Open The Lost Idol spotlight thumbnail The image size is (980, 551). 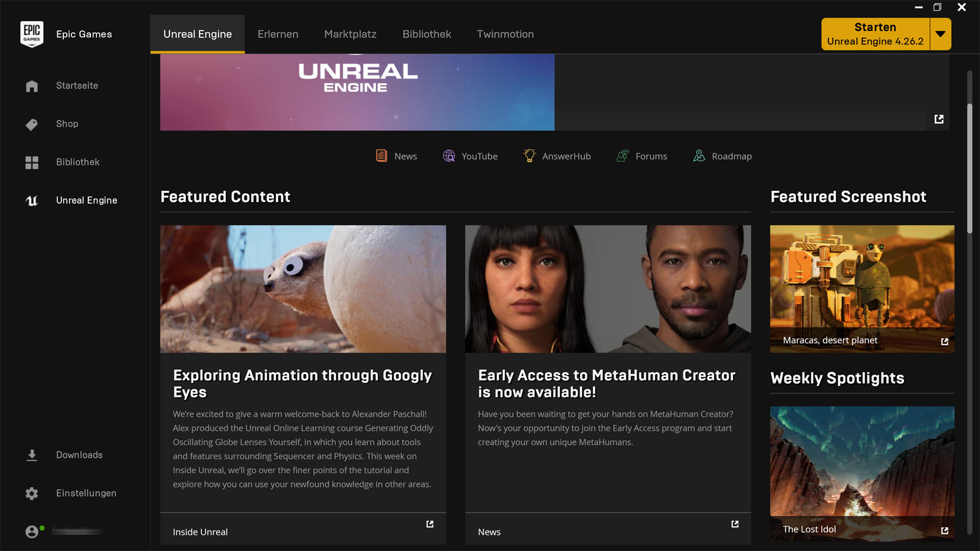point(862,473)
